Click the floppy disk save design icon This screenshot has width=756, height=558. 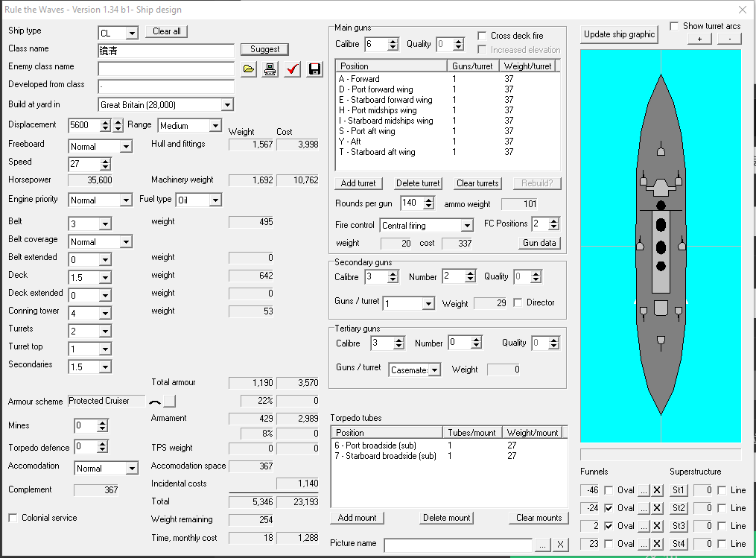314,69
